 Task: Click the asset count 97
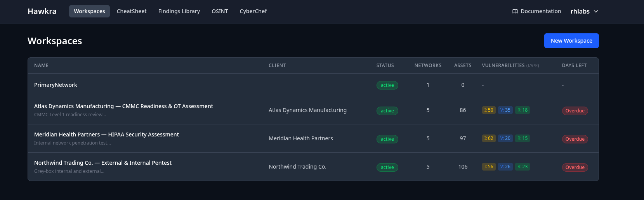click(x=463, y=138)
